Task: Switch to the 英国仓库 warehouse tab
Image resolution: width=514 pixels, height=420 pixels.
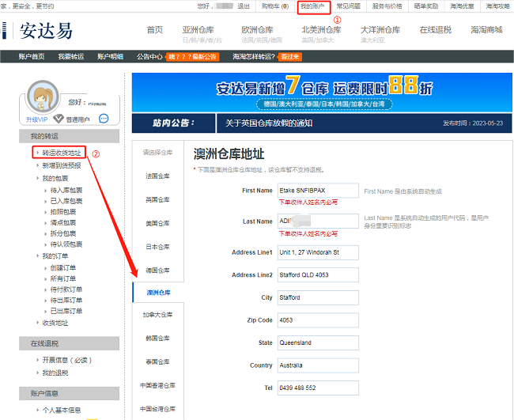Action: [x=157, y=200]
